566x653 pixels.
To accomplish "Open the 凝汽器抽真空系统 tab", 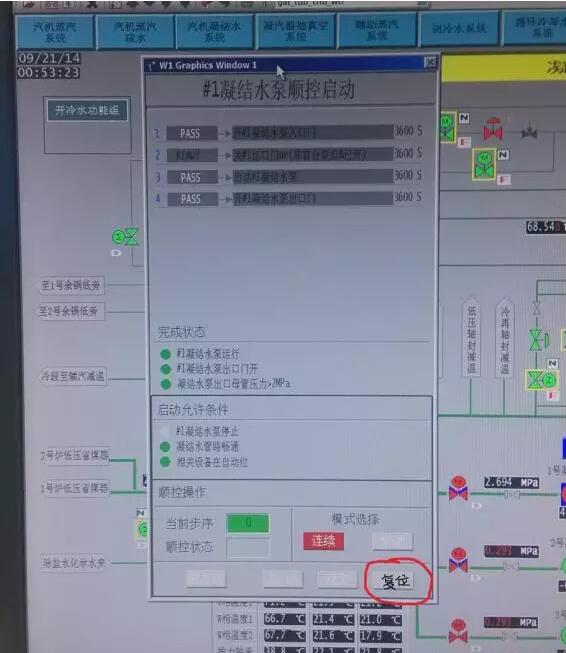I will [x=295, y=31].
